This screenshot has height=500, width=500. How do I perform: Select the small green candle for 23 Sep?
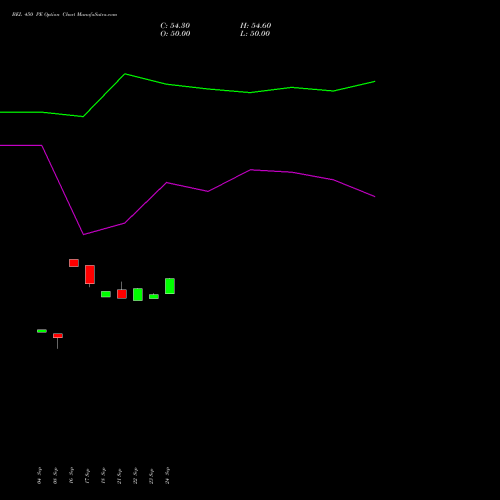[154, 296]
